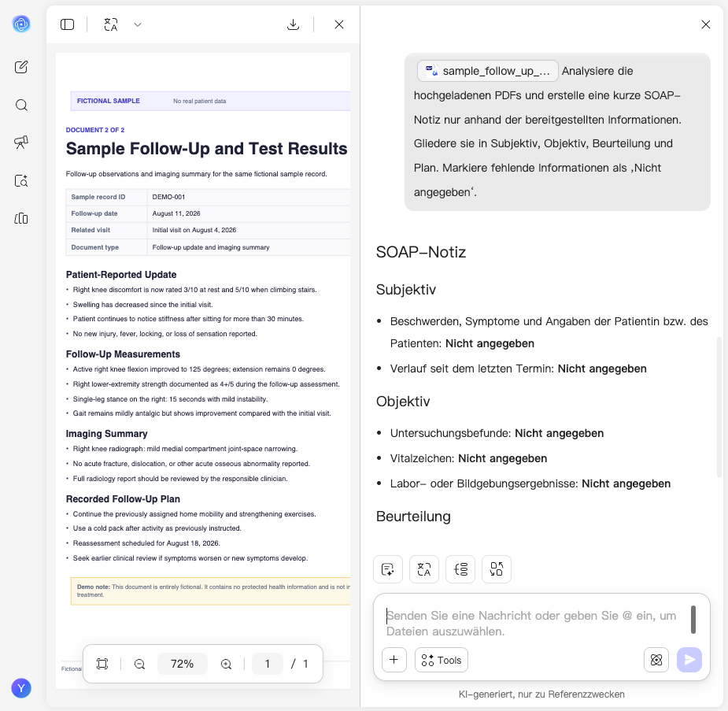
Task: Click the "FICTIONAL SAMPLE" banner label
Action: pos(108,101)
